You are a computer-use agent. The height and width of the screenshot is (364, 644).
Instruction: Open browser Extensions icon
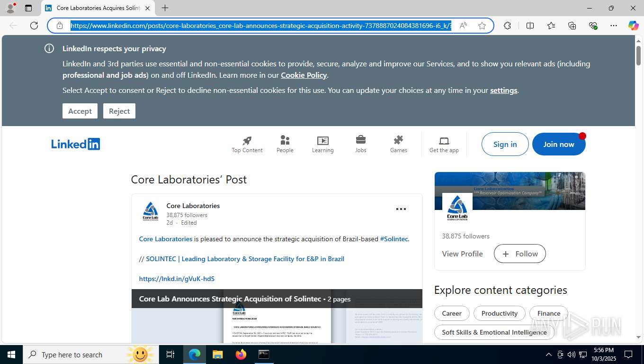click(507, 26)
